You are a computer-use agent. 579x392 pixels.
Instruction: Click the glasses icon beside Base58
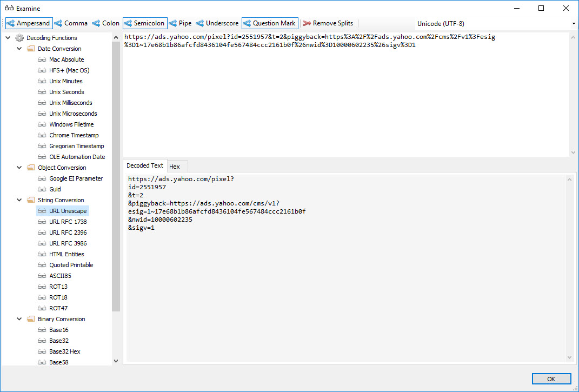42,362
